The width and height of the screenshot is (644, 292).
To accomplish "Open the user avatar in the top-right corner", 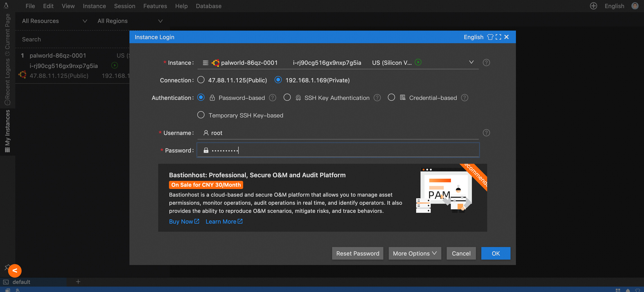I will click(x=635, y=6).
